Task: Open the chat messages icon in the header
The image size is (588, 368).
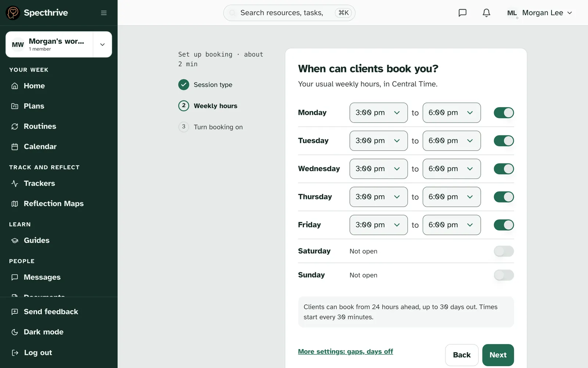Action: (x=462, y=13)
